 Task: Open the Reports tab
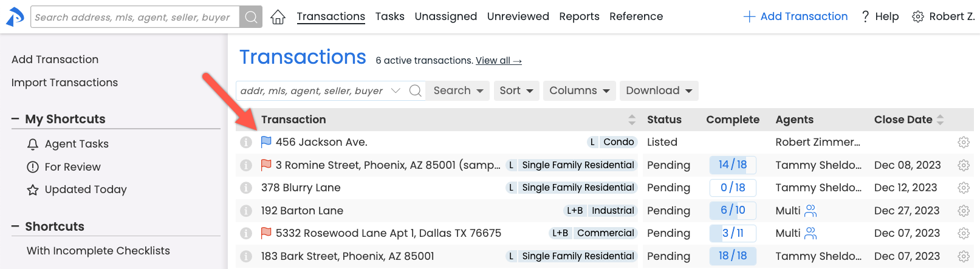click(579, 16)
